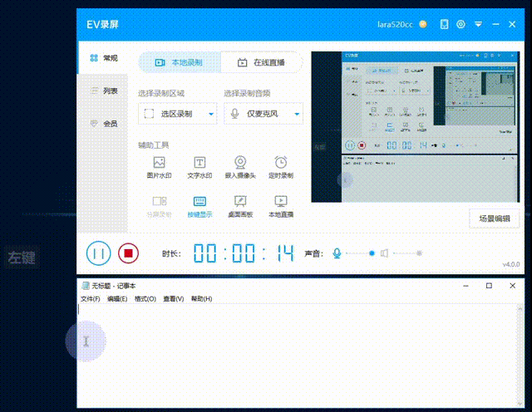Viewport: 532px width, 412px height.
Task: Click the microphone icon beside 声音
Action: pyautogui.click(x=337, y=253)
